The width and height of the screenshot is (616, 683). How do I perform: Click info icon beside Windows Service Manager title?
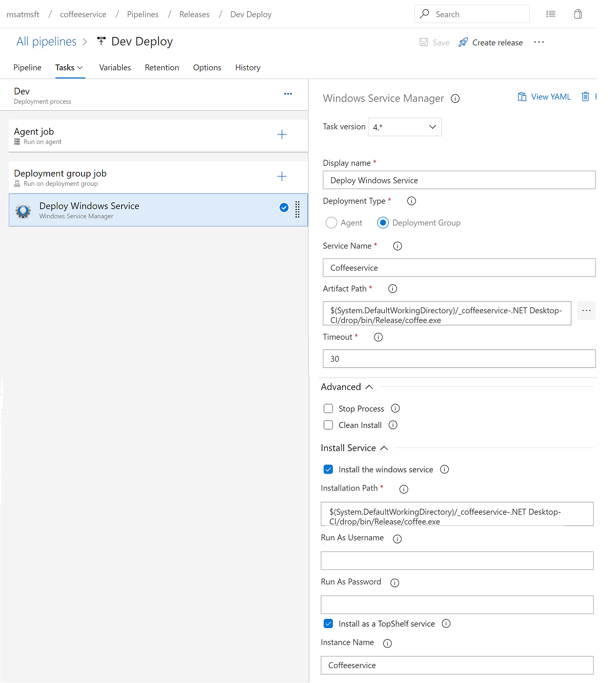click(455, 99)
